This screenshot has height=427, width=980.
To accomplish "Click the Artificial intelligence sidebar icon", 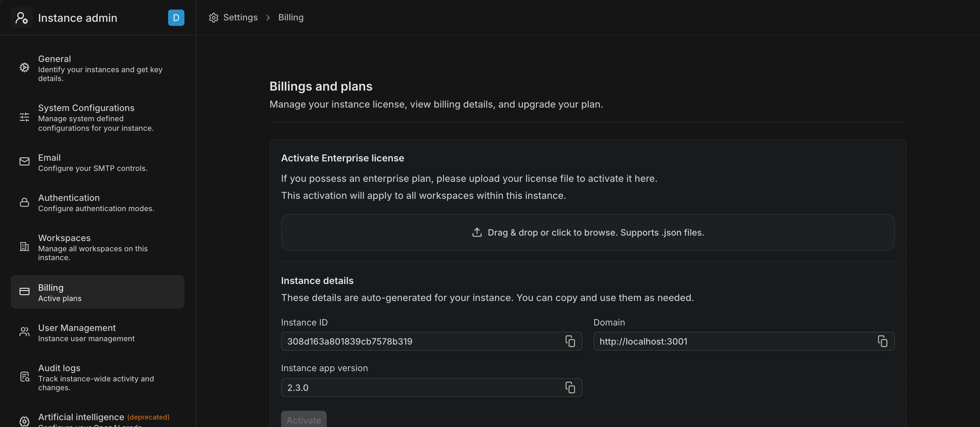I will (24, 421).
